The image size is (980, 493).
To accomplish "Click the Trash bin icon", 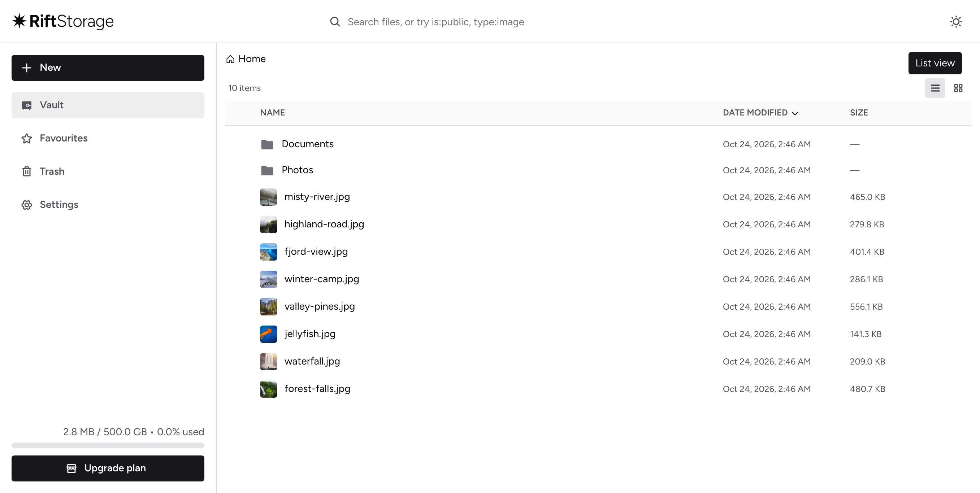I will click(27, 171).
